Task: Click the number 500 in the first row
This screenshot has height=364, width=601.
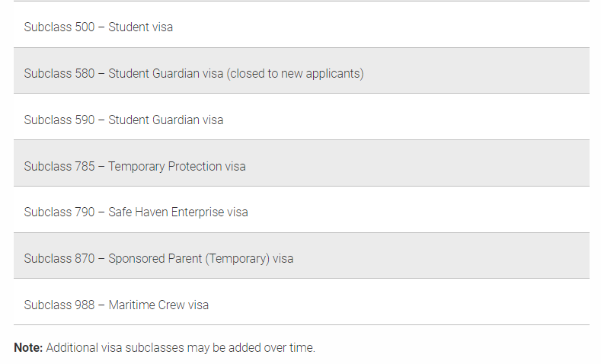Action: point(85,27)
